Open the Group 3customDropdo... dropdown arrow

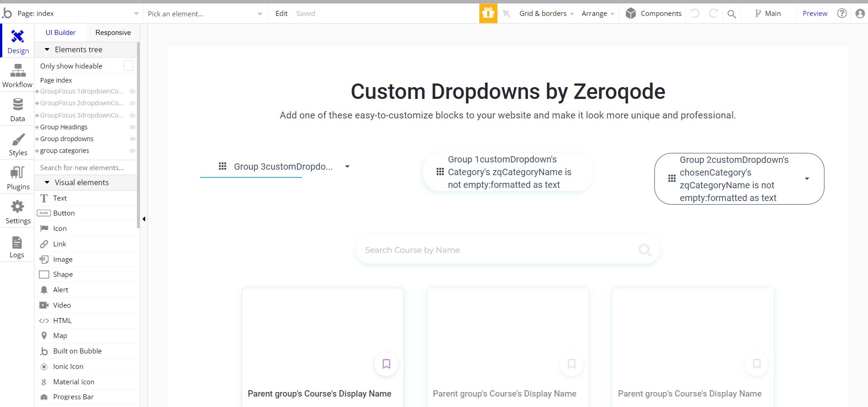347,167
